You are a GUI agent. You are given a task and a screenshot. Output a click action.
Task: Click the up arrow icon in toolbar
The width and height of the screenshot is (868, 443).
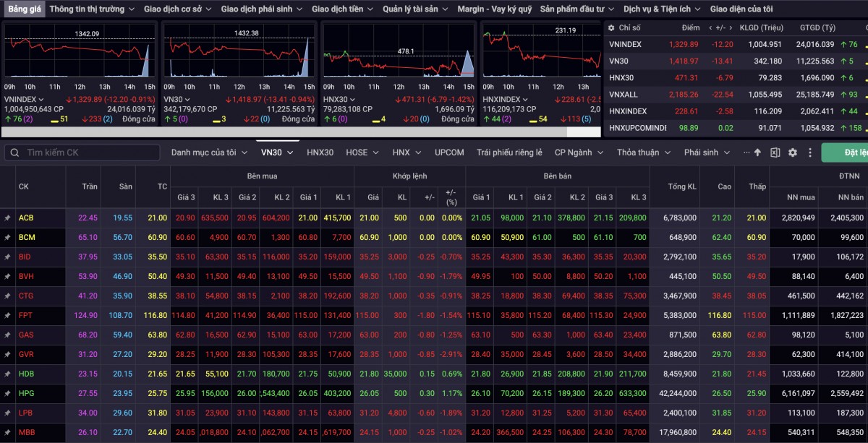tap(757, 152)
